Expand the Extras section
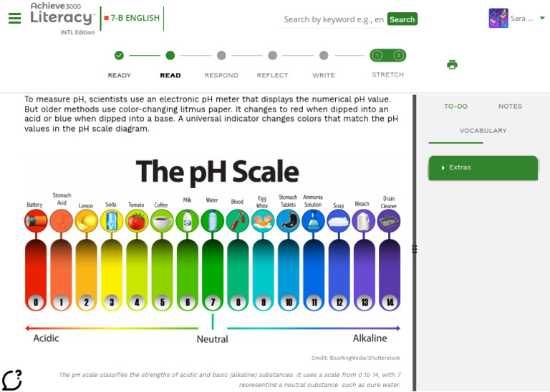 (x=483, y=167)
